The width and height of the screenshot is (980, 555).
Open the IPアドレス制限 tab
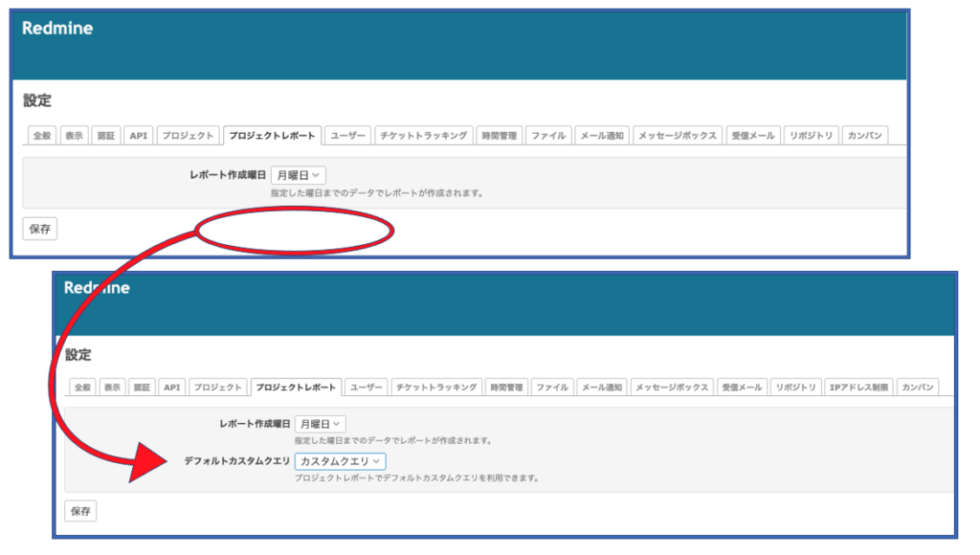coord(858,388)
